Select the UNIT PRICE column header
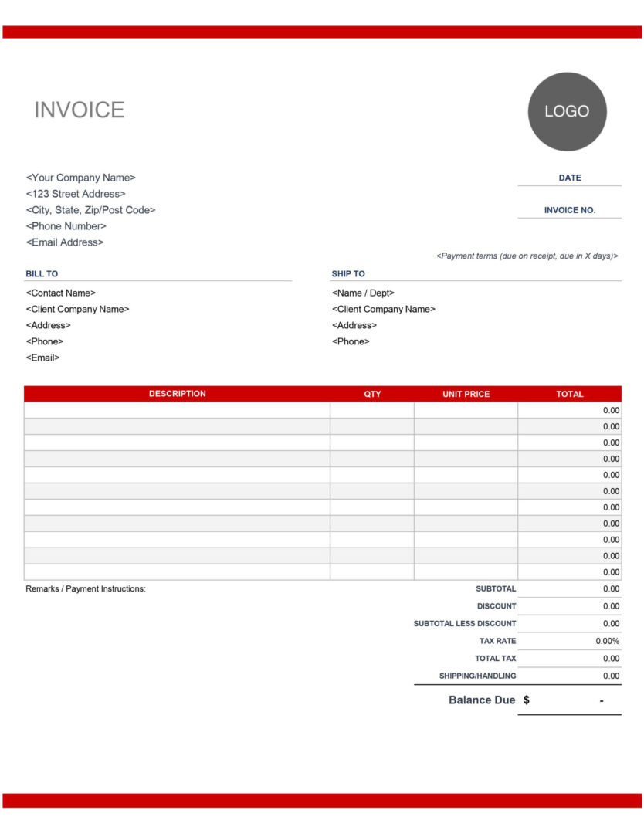The image size is (644, 834). pos(464,394)
